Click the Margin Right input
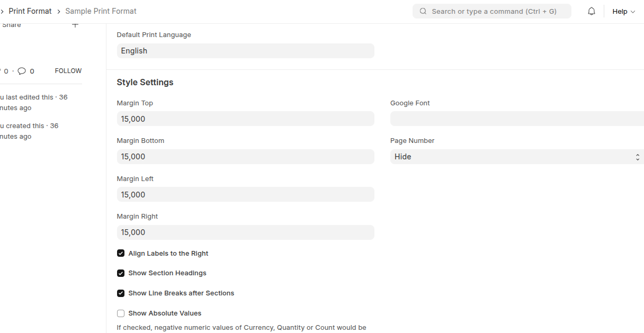This screenshot has height=333, width=644. [x=245, y=232]
